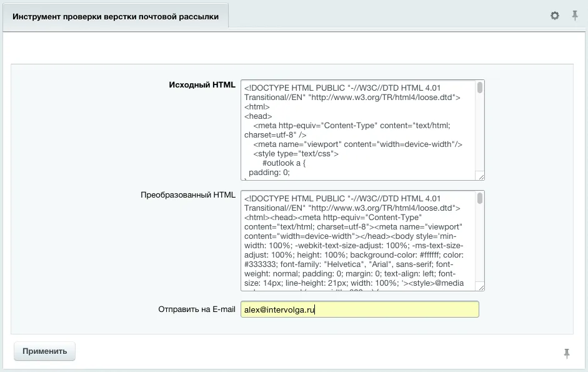The height and width of the screenshot is (372, 588).
Task: Click the pin icon beside the Применить button
Action: click(567, 353)
